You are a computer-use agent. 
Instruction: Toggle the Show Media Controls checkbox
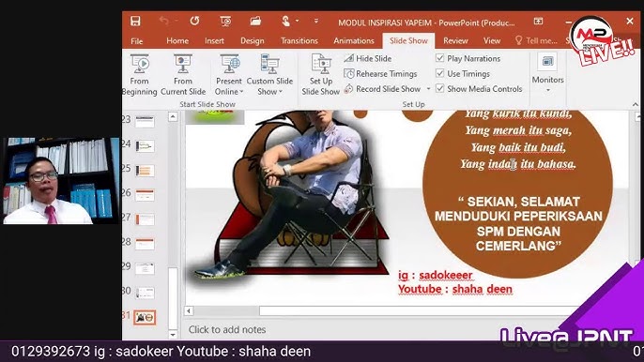pos(440,89)
